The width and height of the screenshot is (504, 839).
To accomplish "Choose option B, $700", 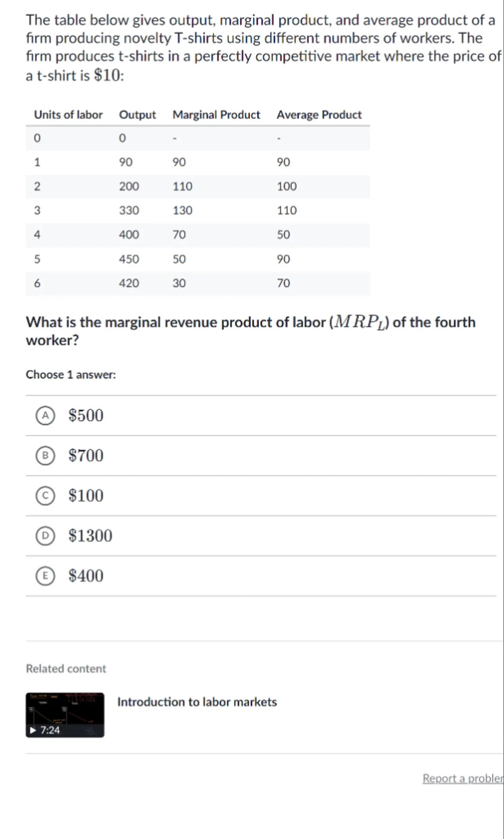I will (45, 455).
